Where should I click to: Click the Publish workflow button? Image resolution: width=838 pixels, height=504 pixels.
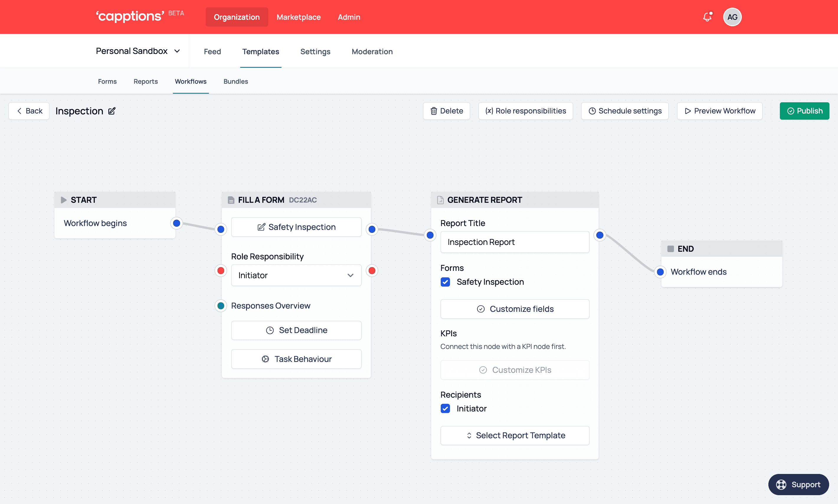coord(804,111)
